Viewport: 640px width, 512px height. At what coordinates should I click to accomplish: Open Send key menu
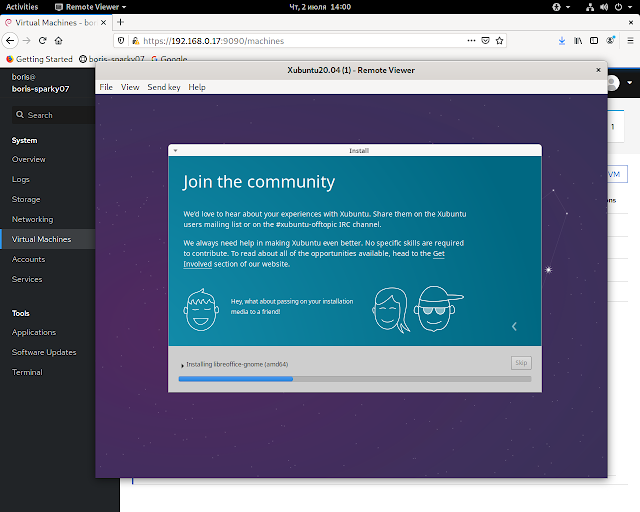tap(164, 87)
